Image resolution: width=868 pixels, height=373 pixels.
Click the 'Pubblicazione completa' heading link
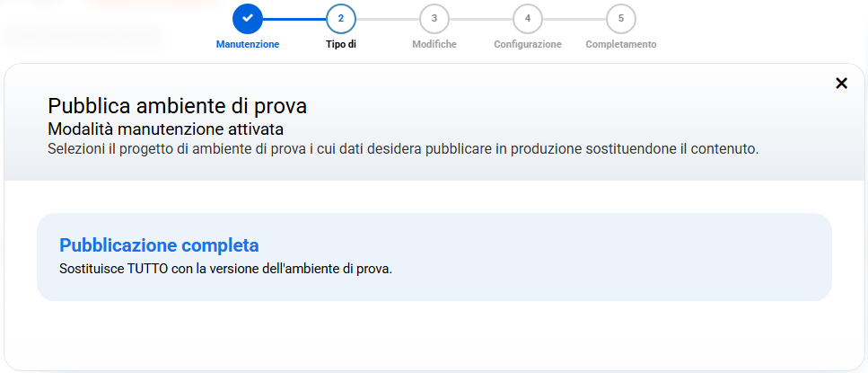[x=159, y=245]
